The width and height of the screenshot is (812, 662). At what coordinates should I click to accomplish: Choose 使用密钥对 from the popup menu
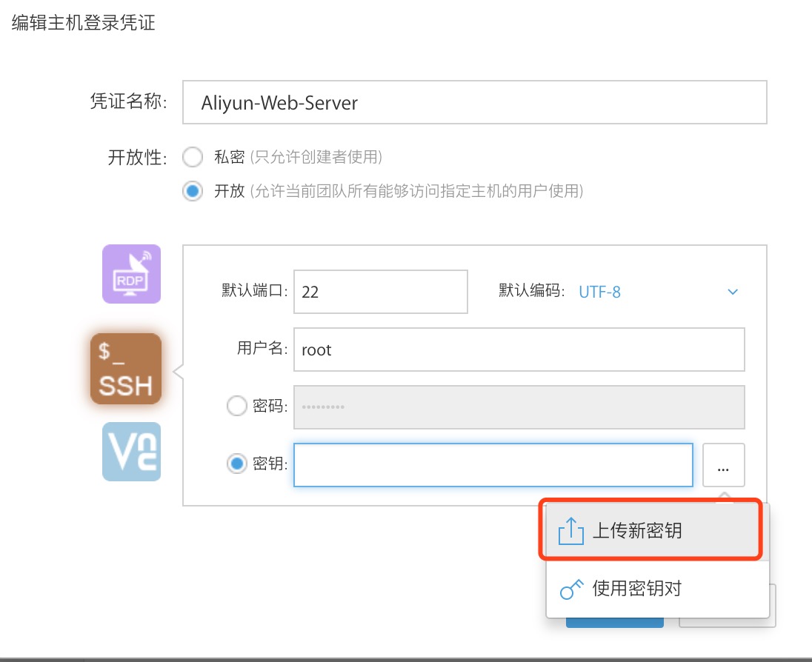click(657, 589)
